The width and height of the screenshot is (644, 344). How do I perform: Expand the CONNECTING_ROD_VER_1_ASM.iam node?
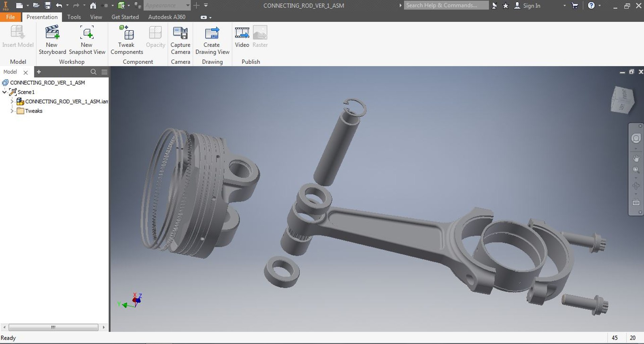pos(12,101)
